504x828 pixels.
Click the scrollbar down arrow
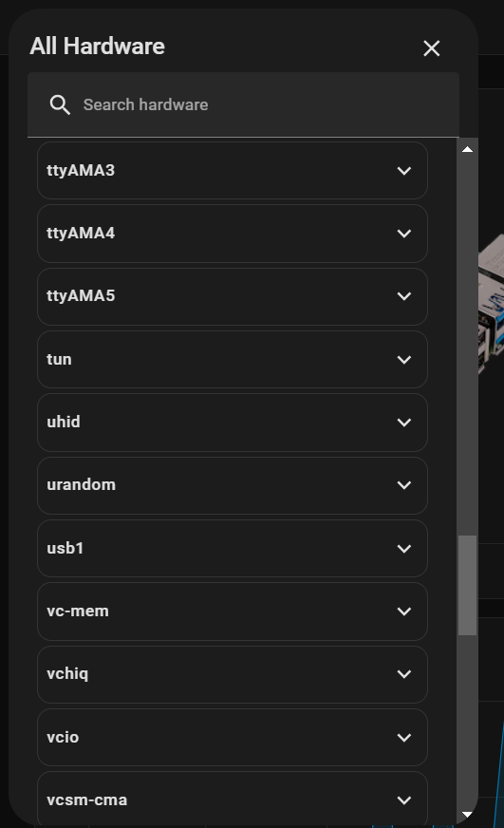coord(467,815)
